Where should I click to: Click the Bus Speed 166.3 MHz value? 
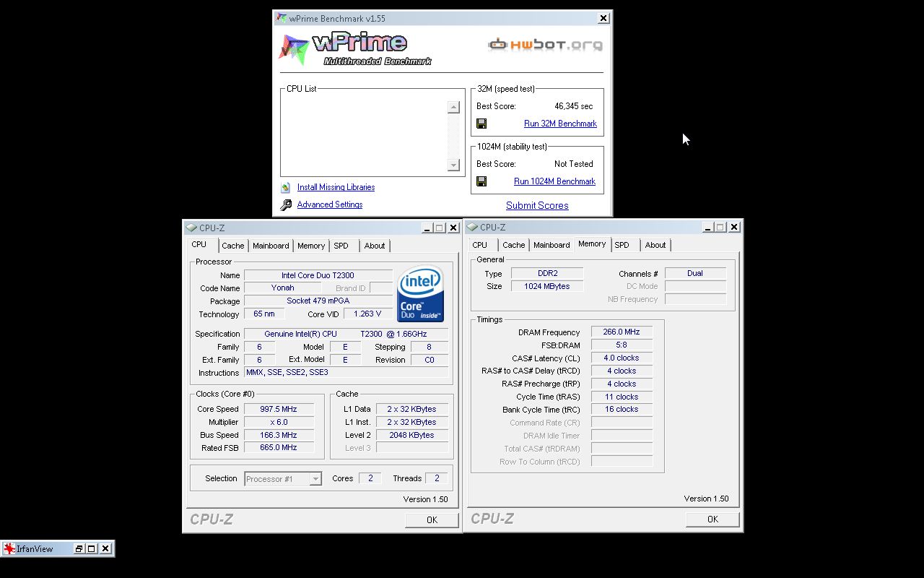click(279, 435)
